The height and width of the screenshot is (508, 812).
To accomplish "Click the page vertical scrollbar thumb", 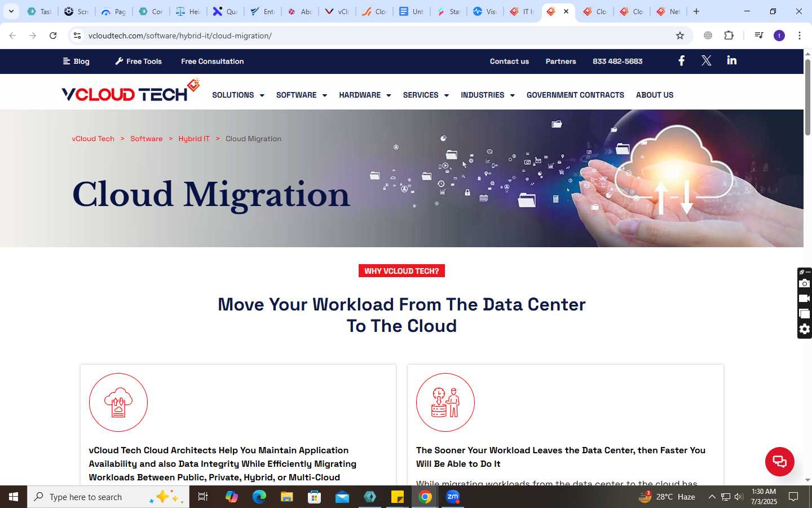I will point(807,96).
